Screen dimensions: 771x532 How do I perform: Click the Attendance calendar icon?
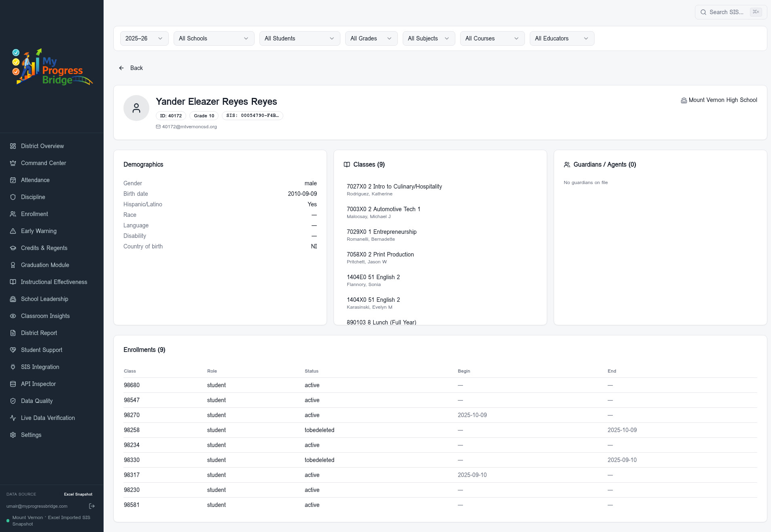[13, 180]
